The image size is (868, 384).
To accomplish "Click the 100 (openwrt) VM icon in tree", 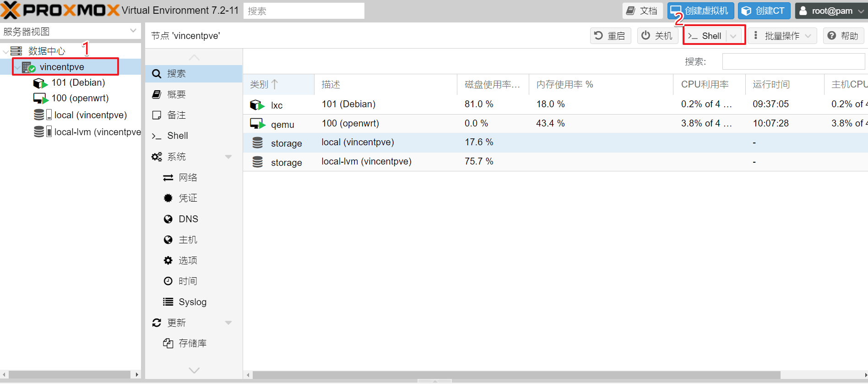I will coord(40,99).
